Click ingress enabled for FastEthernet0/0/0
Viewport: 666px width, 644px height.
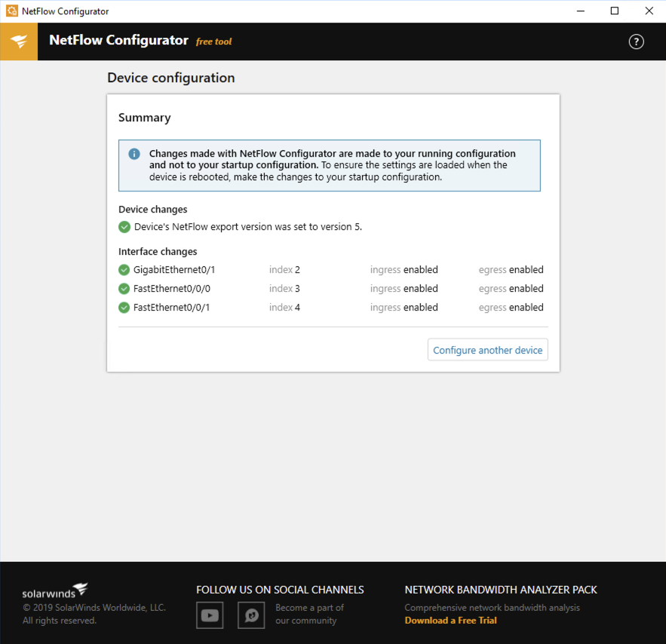pyautogui.click(x=404, y=289)
